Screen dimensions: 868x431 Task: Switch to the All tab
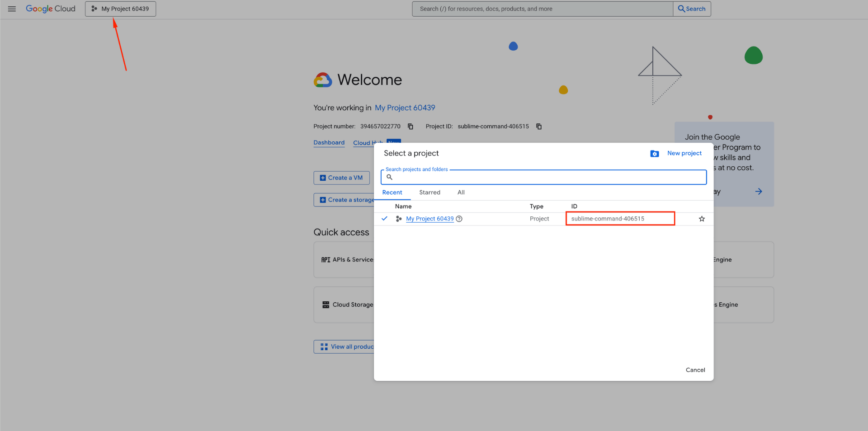coord(461,192)
